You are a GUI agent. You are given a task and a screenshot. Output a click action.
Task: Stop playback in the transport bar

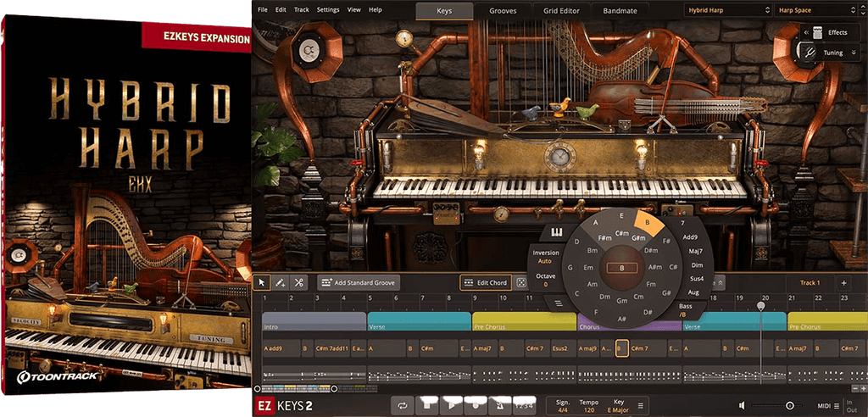pos(427,405)
